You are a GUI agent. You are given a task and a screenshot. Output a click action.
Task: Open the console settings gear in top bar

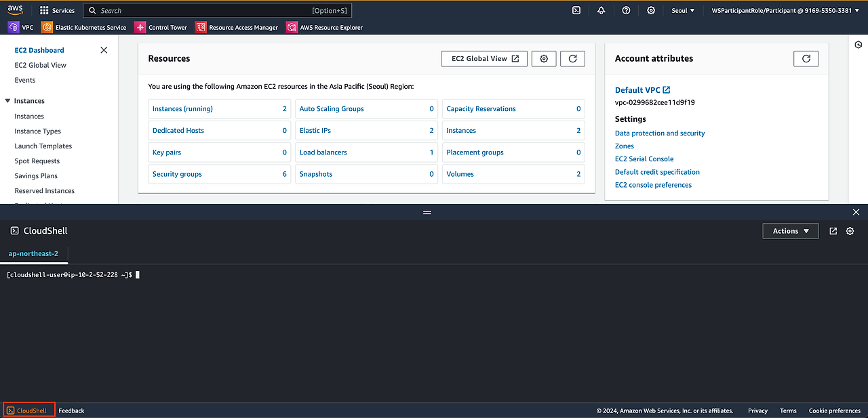pos(651,10)
